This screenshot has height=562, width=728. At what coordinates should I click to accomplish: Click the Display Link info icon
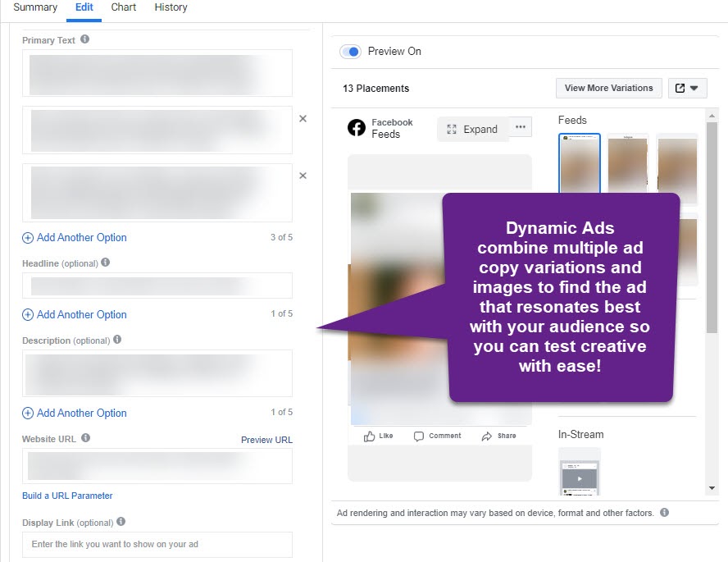click(x=121, y=522)
